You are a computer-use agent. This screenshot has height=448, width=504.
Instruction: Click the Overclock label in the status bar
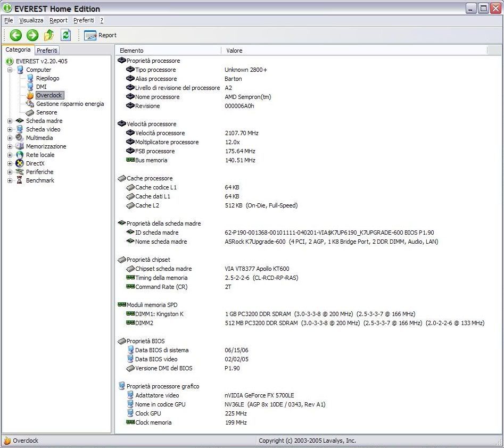(26, 441)
